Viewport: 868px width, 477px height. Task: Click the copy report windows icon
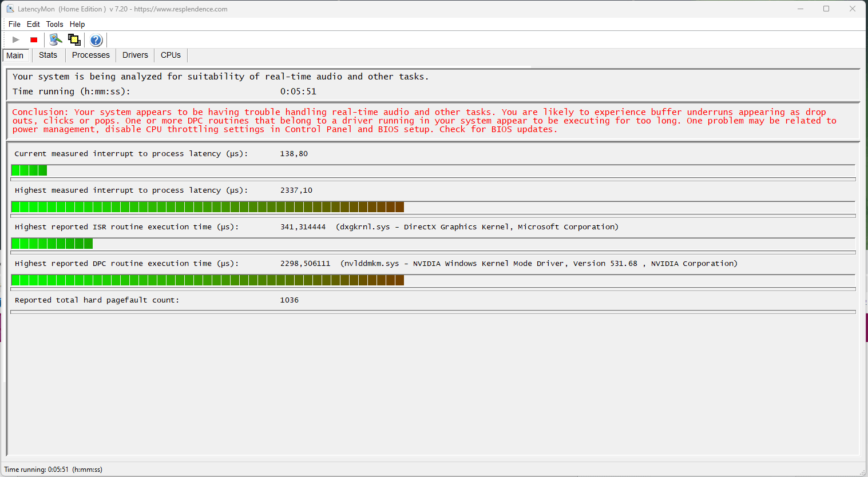click(74, 39)
